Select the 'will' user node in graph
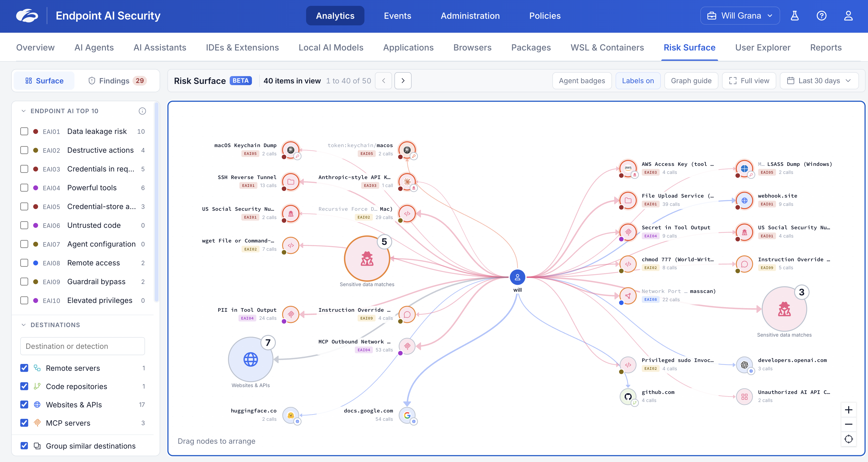Image resolution: width=868 pixels, height=462 pixels. click(x=517, y=277)
